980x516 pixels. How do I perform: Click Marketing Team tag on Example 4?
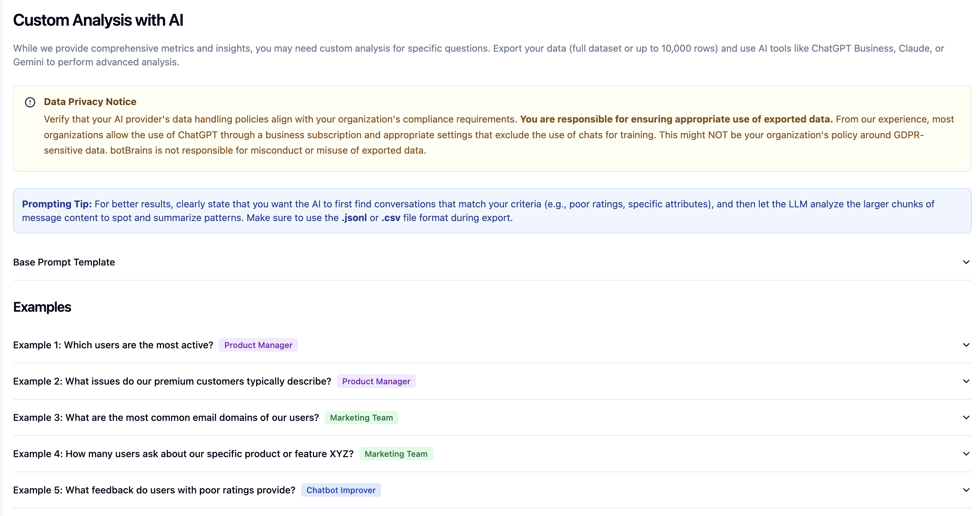[395, 454]
